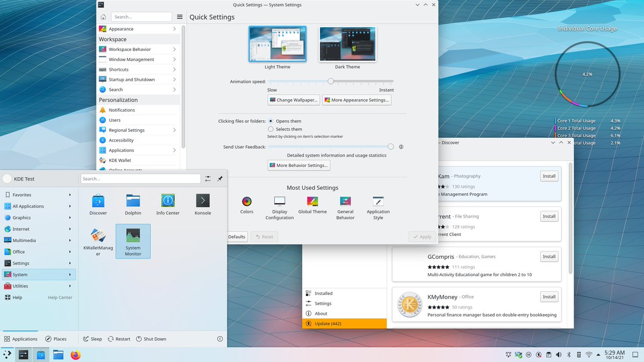Pin the application launcher open
The height and width of the screenshot is (362, 644).
[x=220, y=179]
